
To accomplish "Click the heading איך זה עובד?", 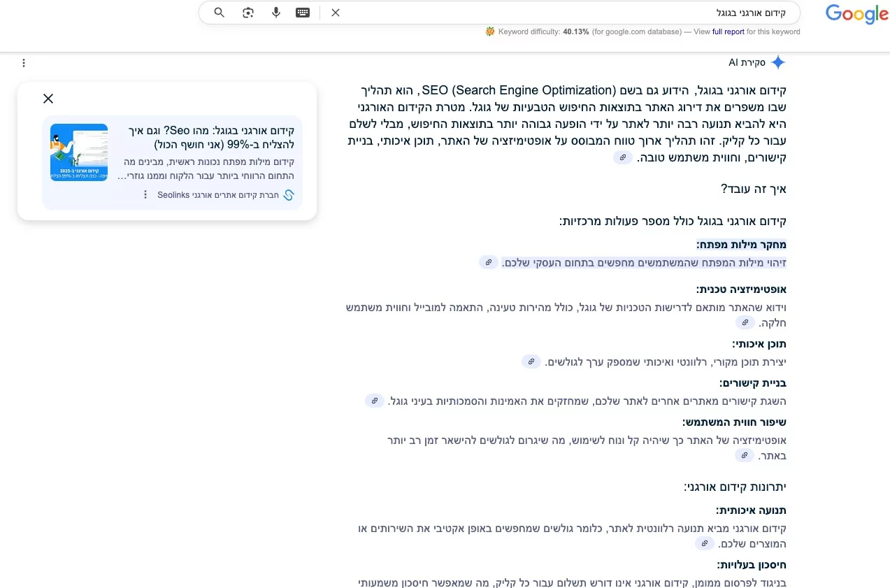I will tap(754, 189).
